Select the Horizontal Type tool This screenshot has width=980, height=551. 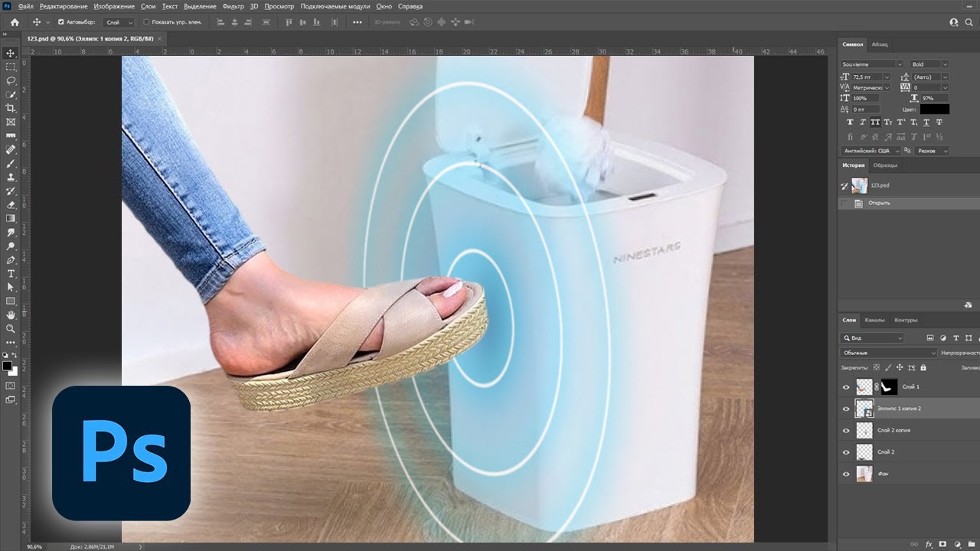pos(11,273)
